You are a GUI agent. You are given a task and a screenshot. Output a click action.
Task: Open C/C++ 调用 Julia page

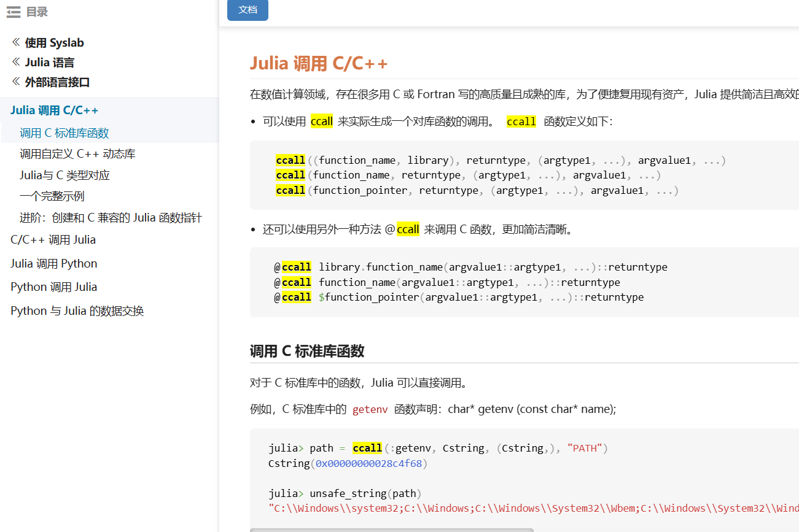[x=53, y=240]
